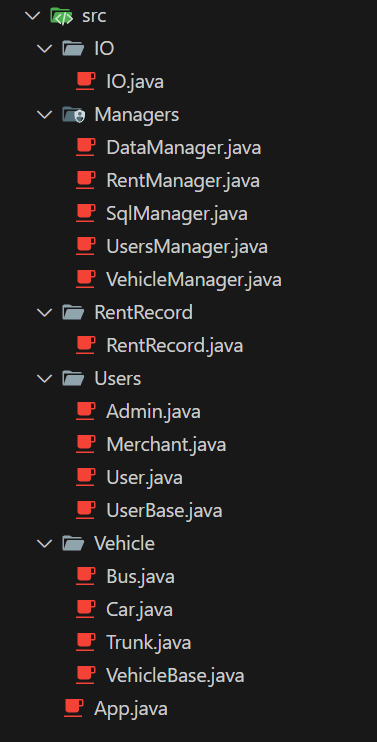Image resolution: width=377 pixels, height=742 pixels.
Task: Select the Managers folder name
Action: coord(137,115)
